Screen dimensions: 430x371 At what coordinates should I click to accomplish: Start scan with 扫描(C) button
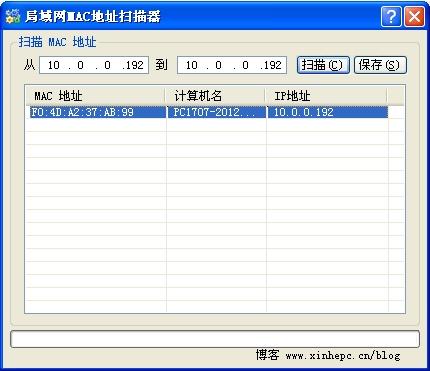(x=323, y=65)
